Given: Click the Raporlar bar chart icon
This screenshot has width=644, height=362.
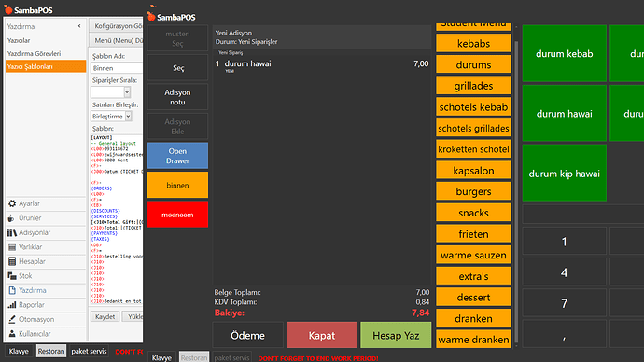Looking at the screenshot, I should (12, 305).
